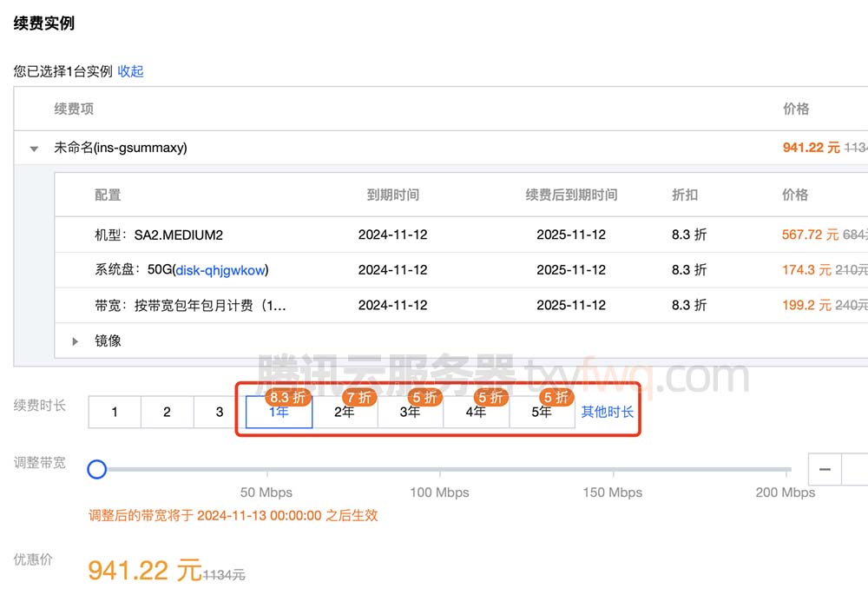Viewport: 868px width, 595px height.
Task: Click 2025-11-12 renewed expiry in 机型 row
Action: 571,235
